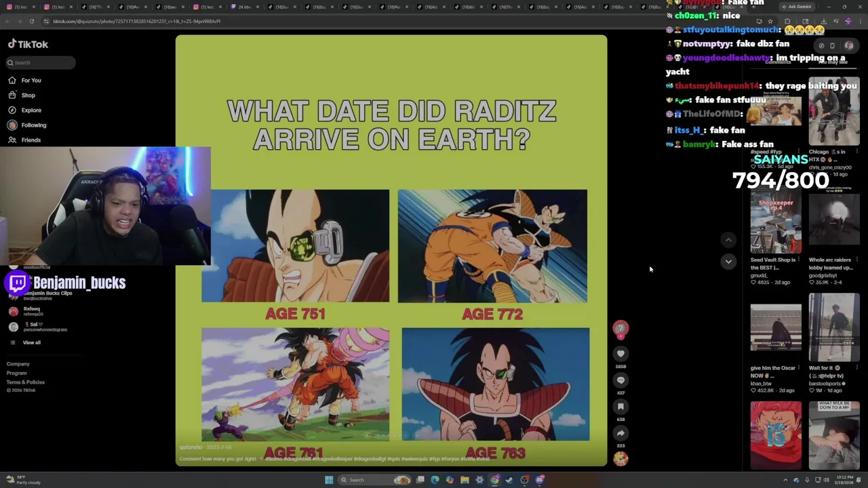Open the weather widget on taskbar
The width and height of the screenshot is (868, 488).
pos(23,480)
